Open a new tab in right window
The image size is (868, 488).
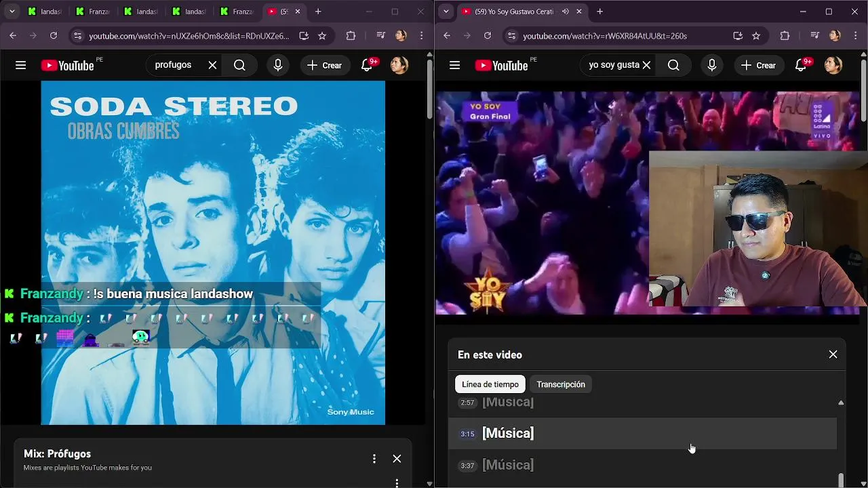(x=599, y=12)
